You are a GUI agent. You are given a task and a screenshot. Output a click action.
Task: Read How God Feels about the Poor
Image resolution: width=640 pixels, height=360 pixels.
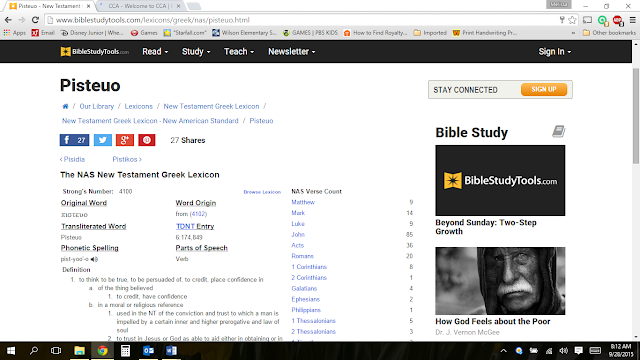pos(493,322)
